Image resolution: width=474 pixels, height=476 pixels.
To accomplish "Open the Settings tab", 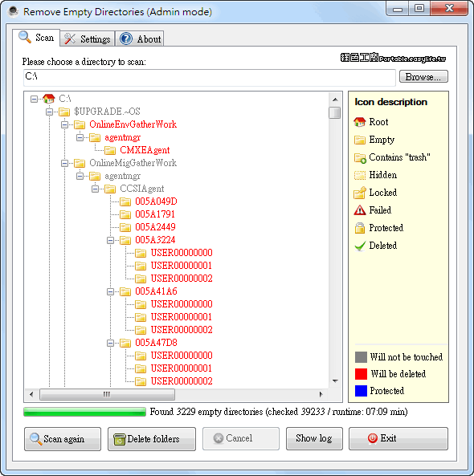I will coord(88,39).
